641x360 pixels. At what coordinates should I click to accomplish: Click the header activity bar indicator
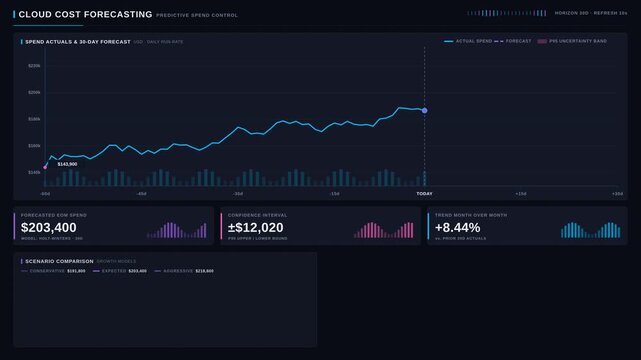[x=507, y=13]
